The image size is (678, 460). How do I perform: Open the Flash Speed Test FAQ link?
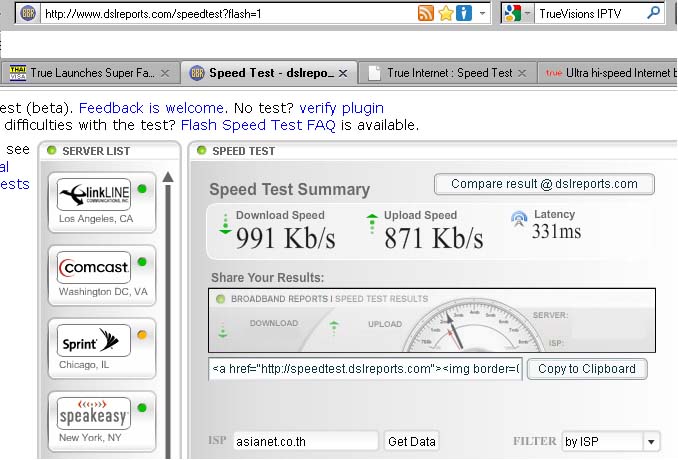click(258, 125)
